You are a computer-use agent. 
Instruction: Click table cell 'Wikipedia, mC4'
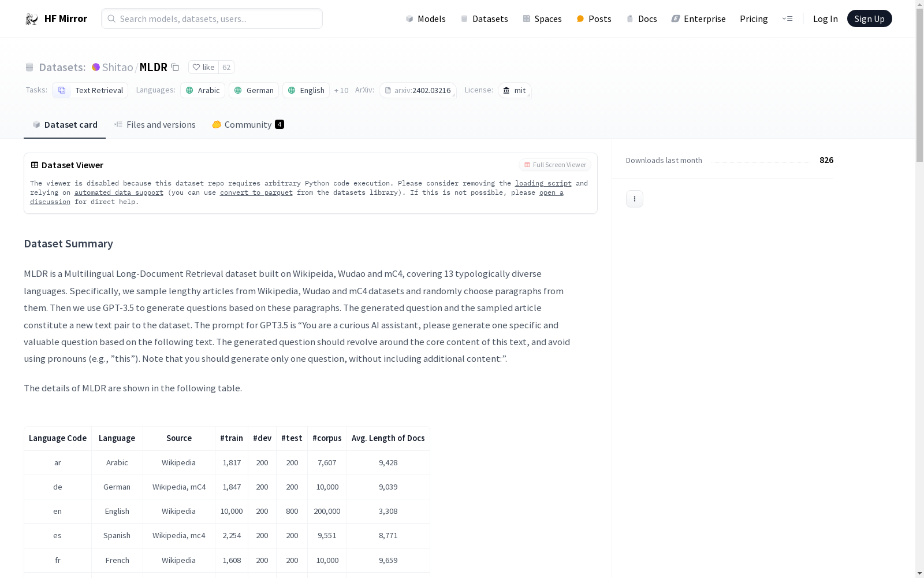pos(179,487)
